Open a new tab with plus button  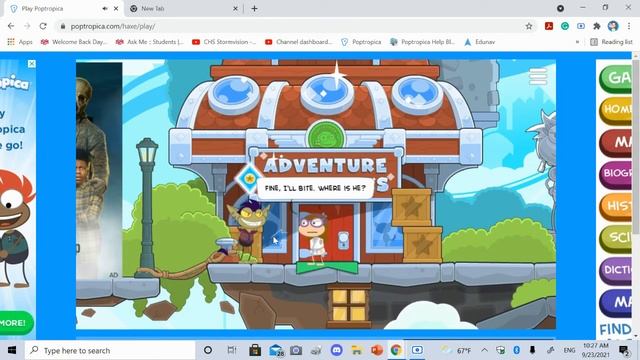point(254,8)
